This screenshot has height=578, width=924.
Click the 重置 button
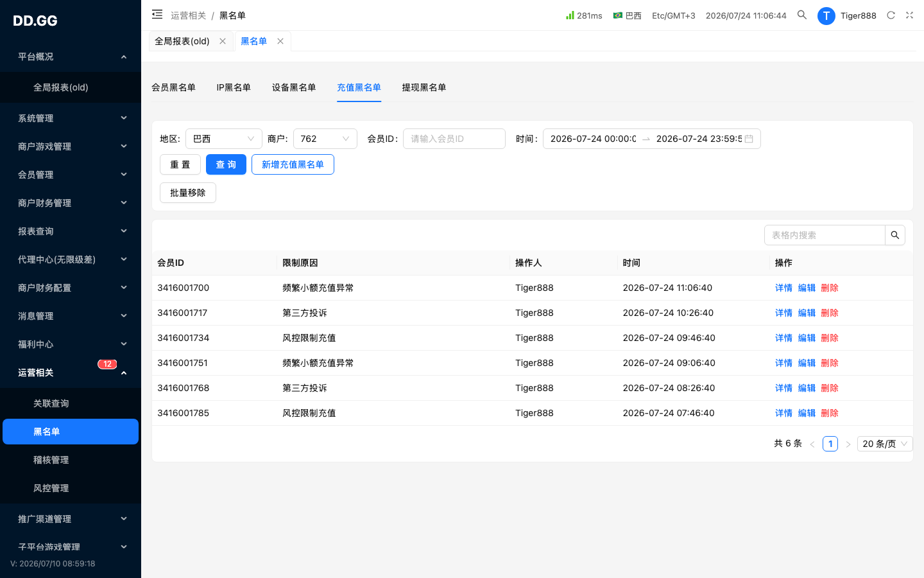180,164
